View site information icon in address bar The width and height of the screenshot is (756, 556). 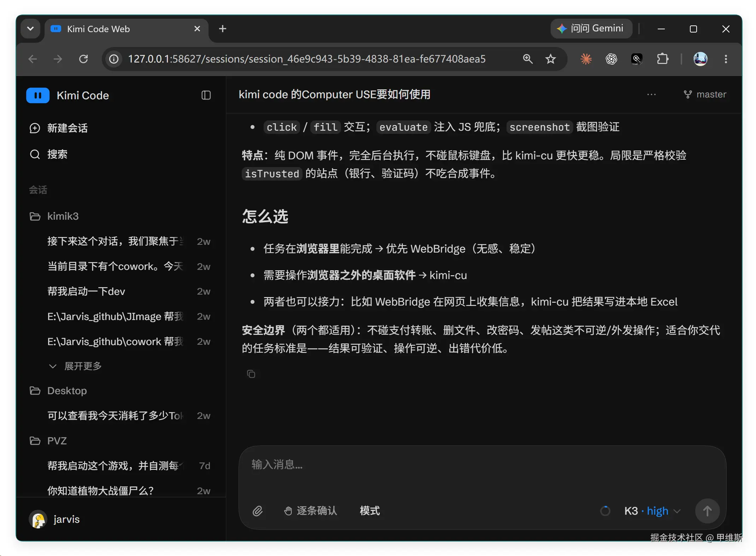tap(114, 59)
